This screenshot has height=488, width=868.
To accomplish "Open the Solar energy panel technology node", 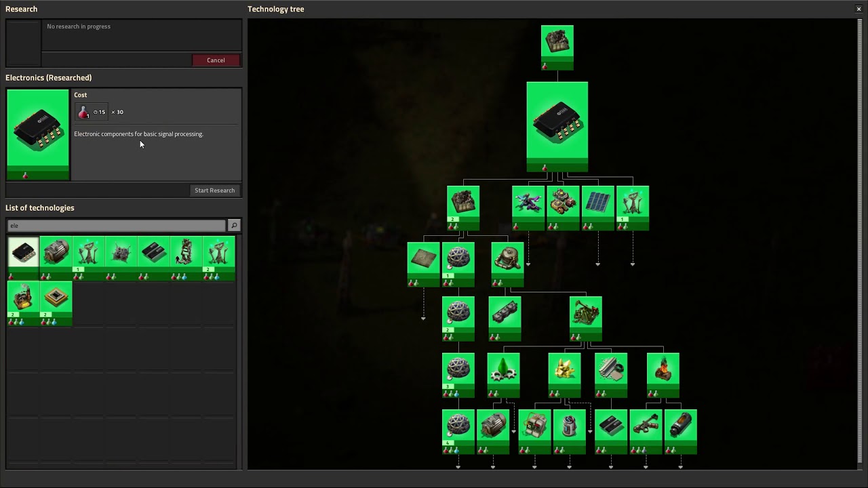I will [x=598, y=208].
